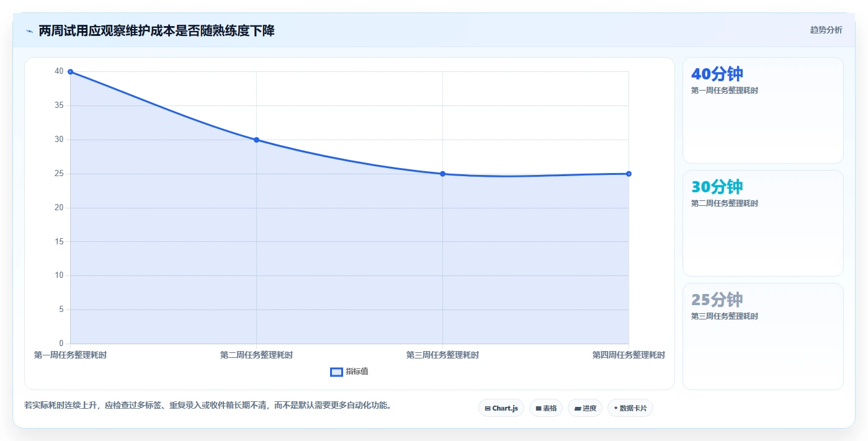This screenshot has height=441, width=868.
Task: Click the third-week data point at 25
Action: 442,174
